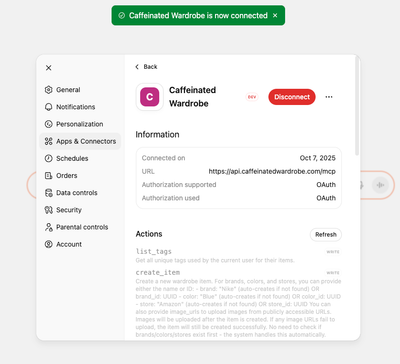The height and width of the screenshot is (364, 400).
Task: Click the Notifications bell icon
Action: click(49, 107)
